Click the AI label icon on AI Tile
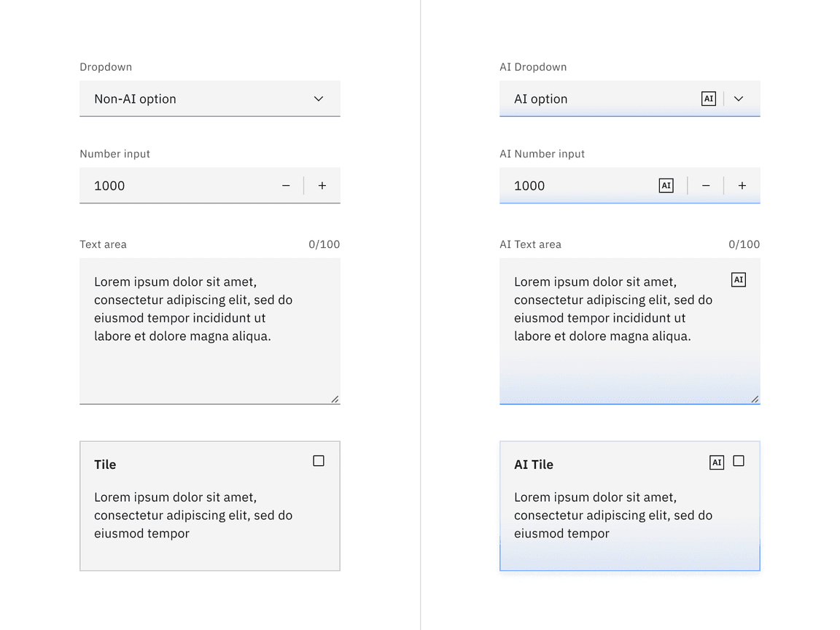Image resolution: width=840 pixels, height=630 pixels. (x=717, y=462)
